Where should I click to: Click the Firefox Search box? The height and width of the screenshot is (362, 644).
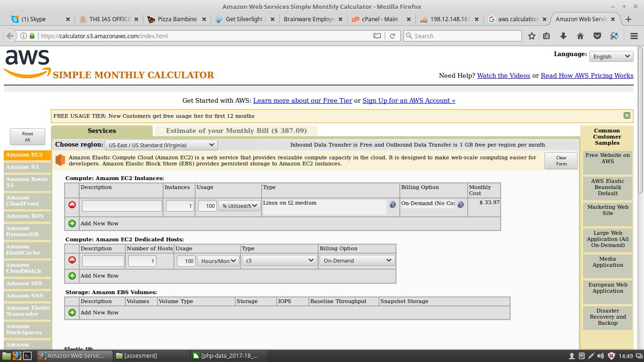pos(463,36)
